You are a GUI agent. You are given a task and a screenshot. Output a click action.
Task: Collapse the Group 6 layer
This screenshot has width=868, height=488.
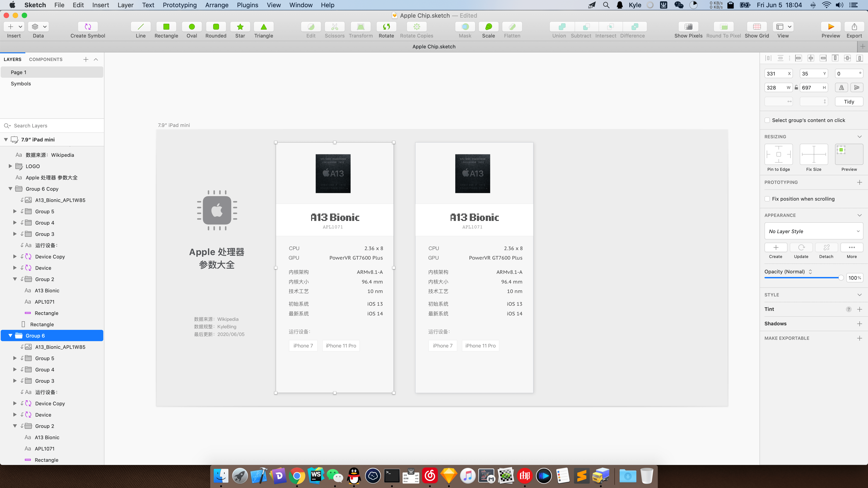pyautogui.click(x=10, y=336)
